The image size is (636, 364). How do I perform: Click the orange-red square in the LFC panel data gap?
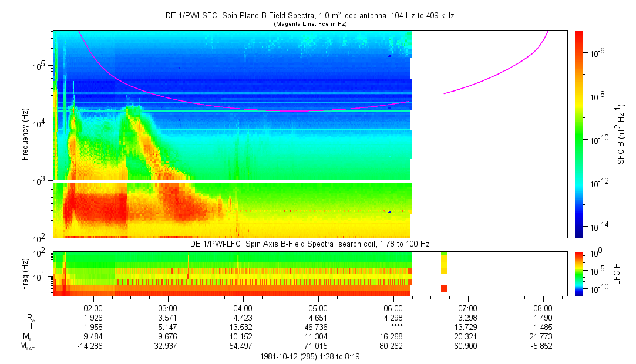[444, 288]
